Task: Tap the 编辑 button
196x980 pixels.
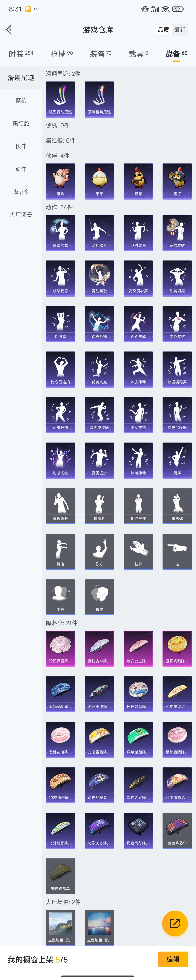Action: point(173,959)
